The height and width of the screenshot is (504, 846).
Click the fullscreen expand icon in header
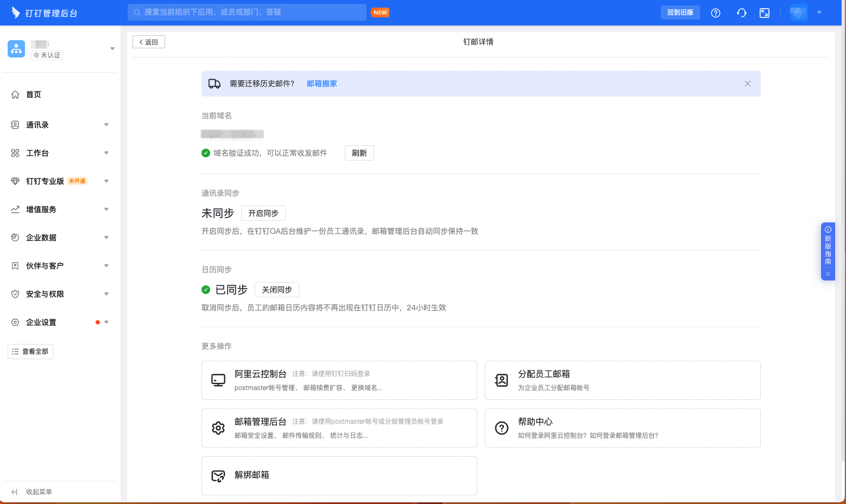pyautogui.click(x=765, y=13)
